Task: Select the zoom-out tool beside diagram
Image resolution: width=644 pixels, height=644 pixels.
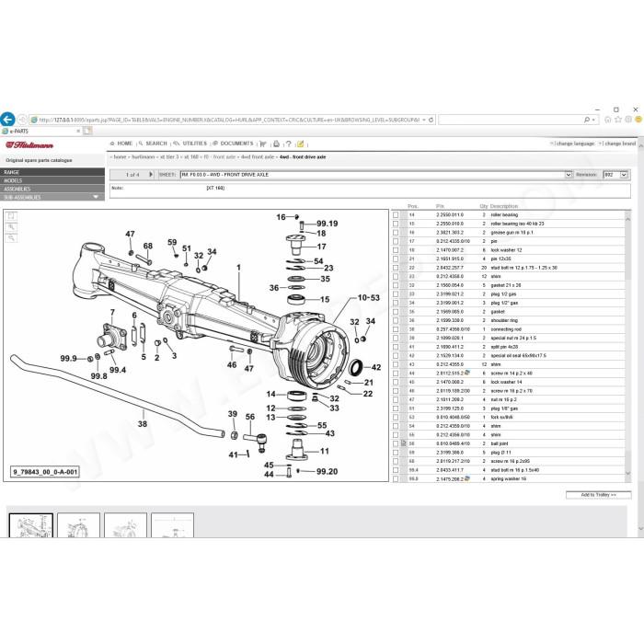Action: coord(11,237)
